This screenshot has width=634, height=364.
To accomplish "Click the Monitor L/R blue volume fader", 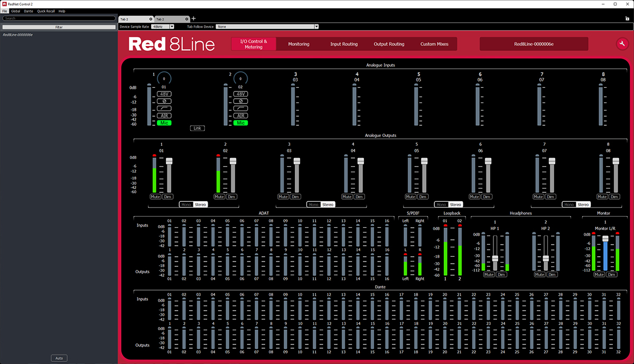I will [605, 239].
